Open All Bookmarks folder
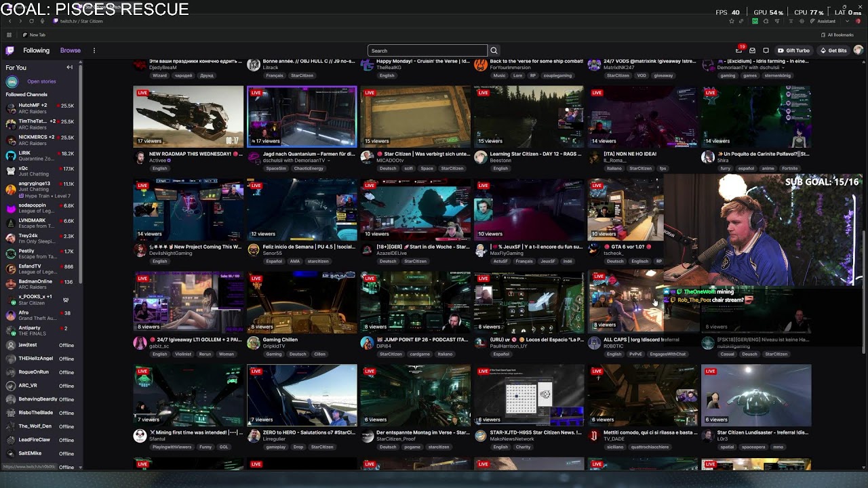 (837, 35)
